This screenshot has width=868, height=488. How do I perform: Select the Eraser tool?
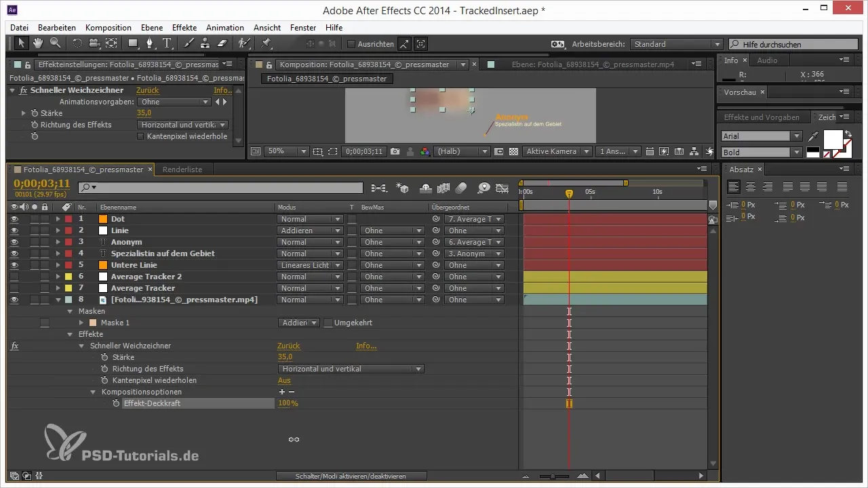coord(221,43)
